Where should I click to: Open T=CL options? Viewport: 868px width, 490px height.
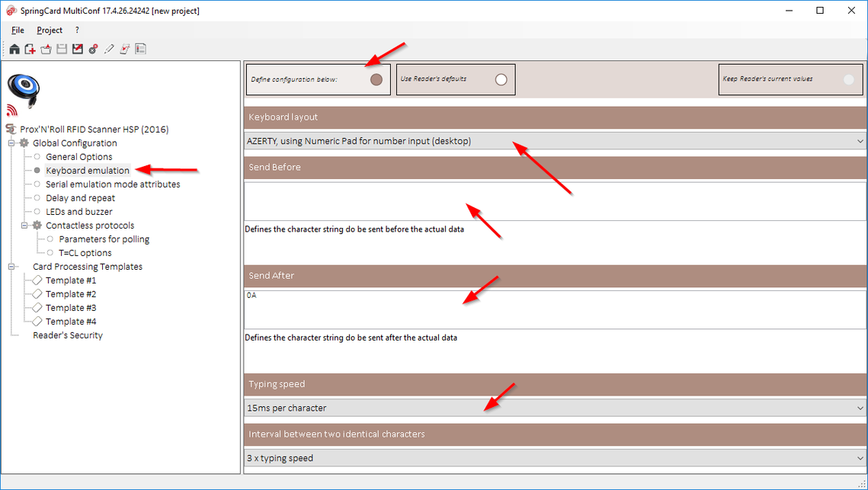coord(85,253)
